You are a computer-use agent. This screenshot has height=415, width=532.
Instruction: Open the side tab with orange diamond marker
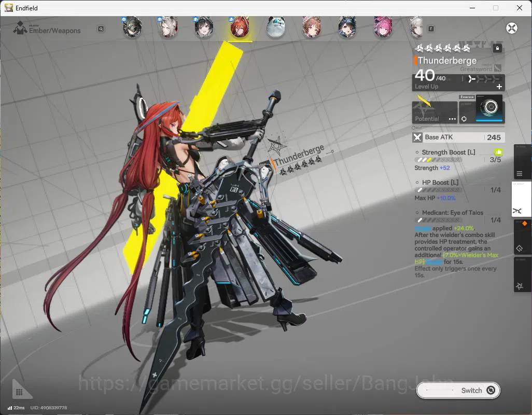click(x=522, y=237)
